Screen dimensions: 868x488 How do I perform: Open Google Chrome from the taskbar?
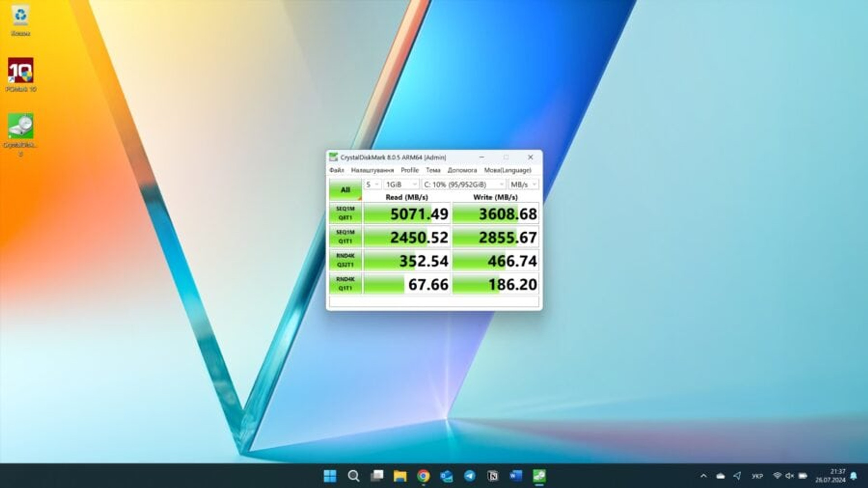click(x=424, y=476)
